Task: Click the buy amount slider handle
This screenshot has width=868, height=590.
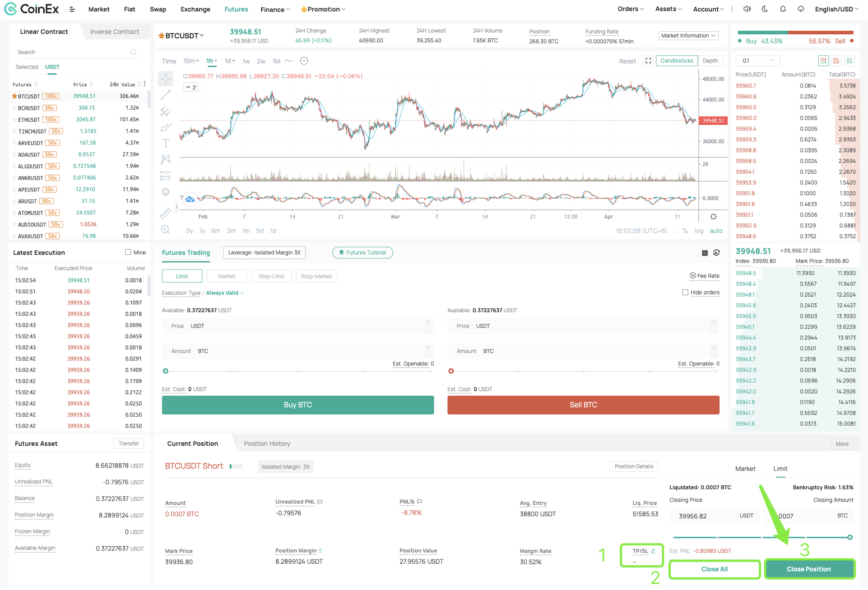Action: (165, 371)
